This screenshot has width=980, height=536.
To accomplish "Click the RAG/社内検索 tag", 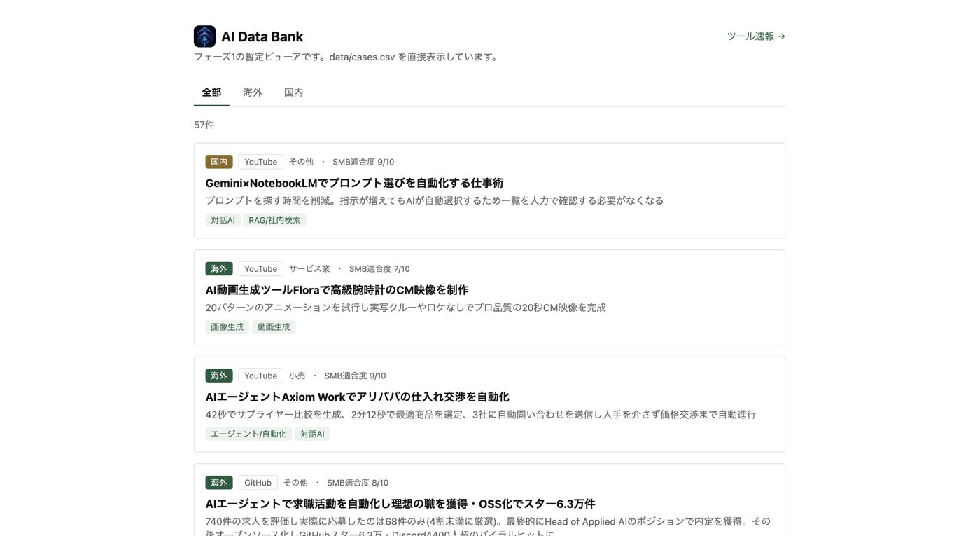I will pos(275,220).
